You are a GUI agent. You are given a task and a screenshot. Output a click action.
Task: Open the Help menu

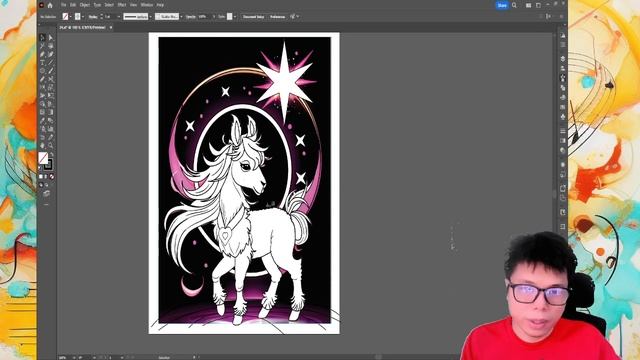pos(160,5)
